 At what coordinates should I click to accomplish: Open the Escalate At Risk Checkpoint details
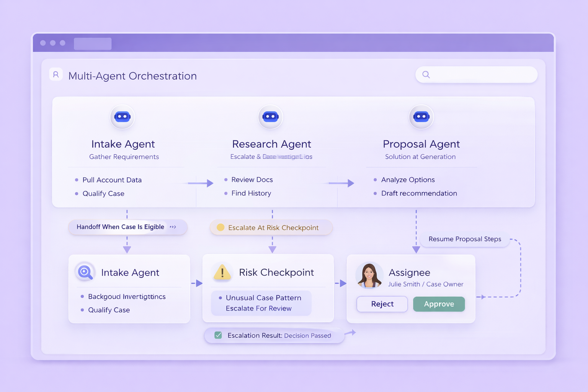[x=273, y=227]
